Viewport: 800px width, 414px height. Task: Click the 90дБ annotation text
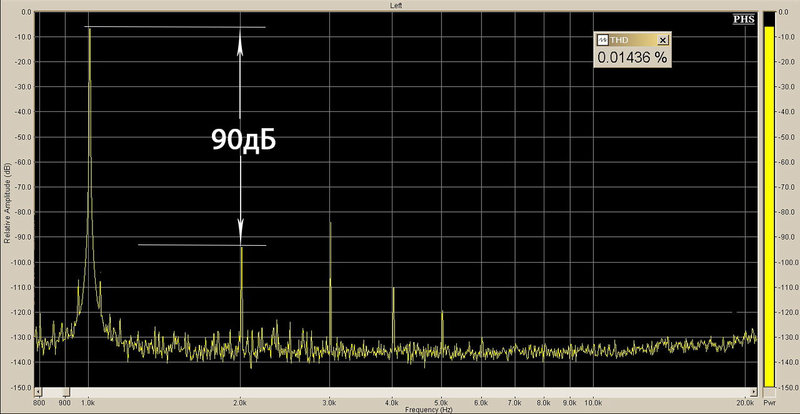tap(243, 139)
